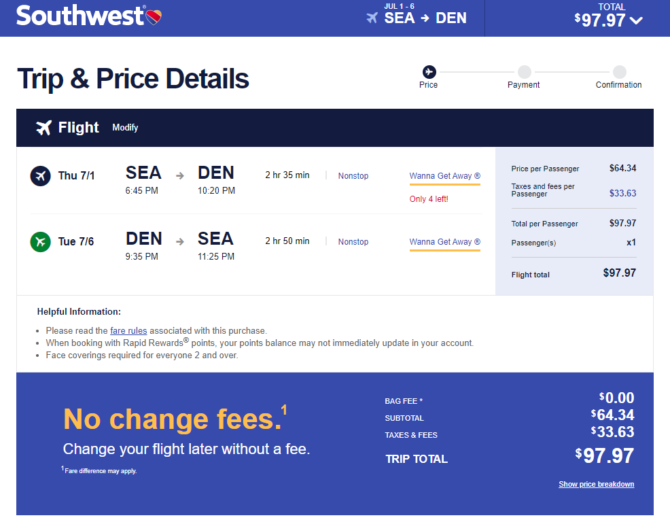This screenshot has width=670, height=520.
Task: Click the Southwest heart logo
Action: point(153,16)
